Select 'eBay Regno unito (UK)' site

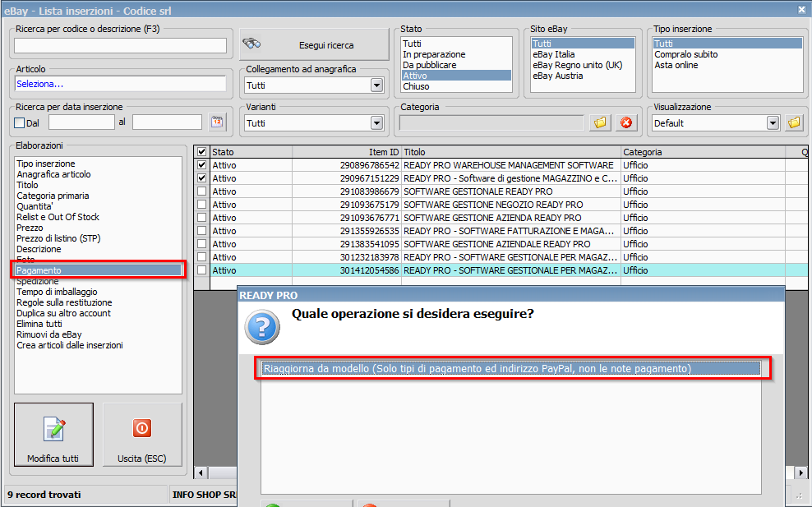click(583, 65)
